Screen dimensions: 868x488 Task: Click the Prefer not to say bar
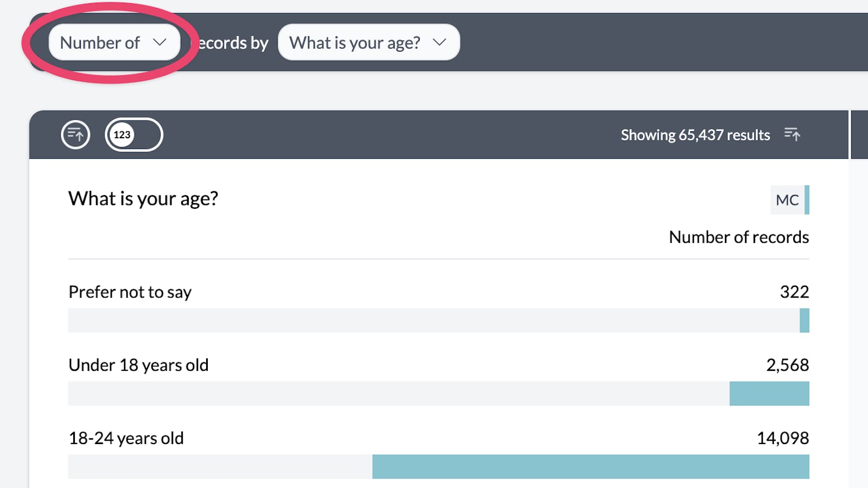pyautogui.click(x=804, y=320)
